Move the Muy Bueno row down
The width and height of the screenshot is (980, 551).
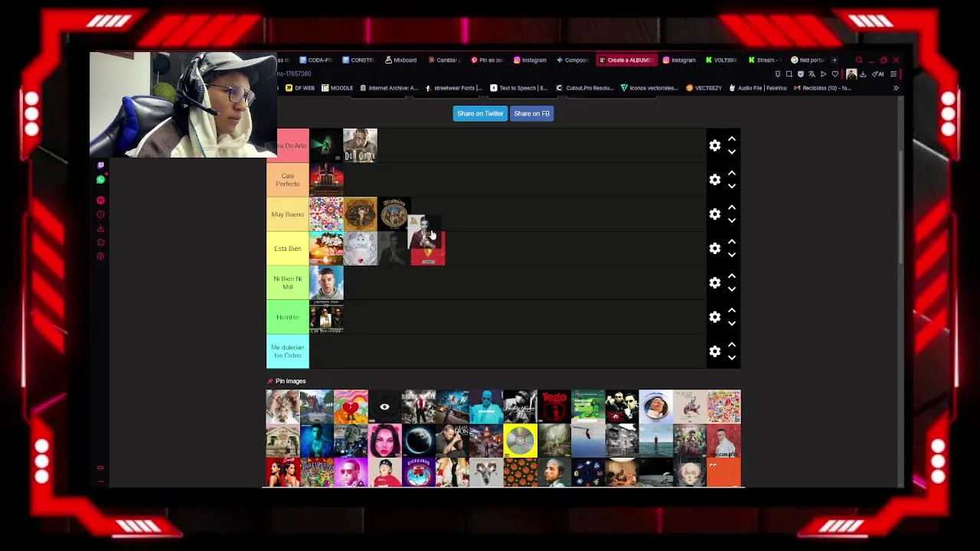tap(732, 220)
